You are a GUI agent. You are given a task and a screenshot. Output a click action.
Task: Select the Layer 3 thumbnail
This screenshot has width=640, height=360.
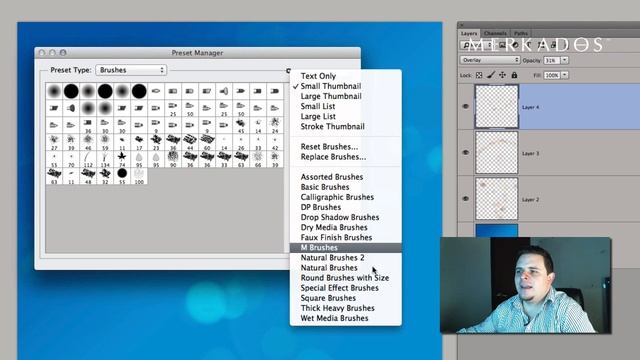(496, 153)
